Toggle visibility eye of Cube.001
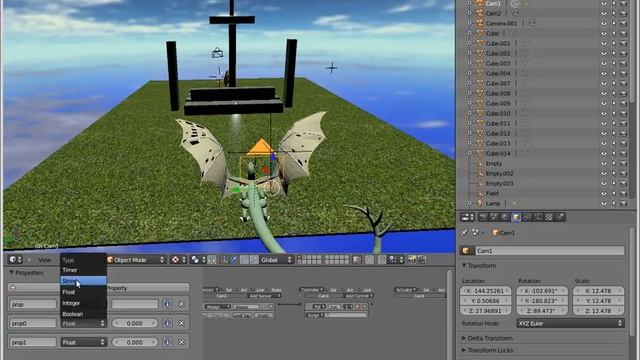Viewport: 640px width, 360px height. click(604, 43)
